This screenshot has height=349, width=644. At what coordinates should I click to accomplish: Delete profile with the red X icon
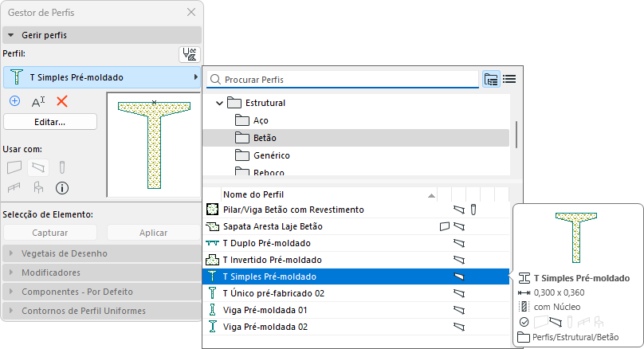(62, 101)
